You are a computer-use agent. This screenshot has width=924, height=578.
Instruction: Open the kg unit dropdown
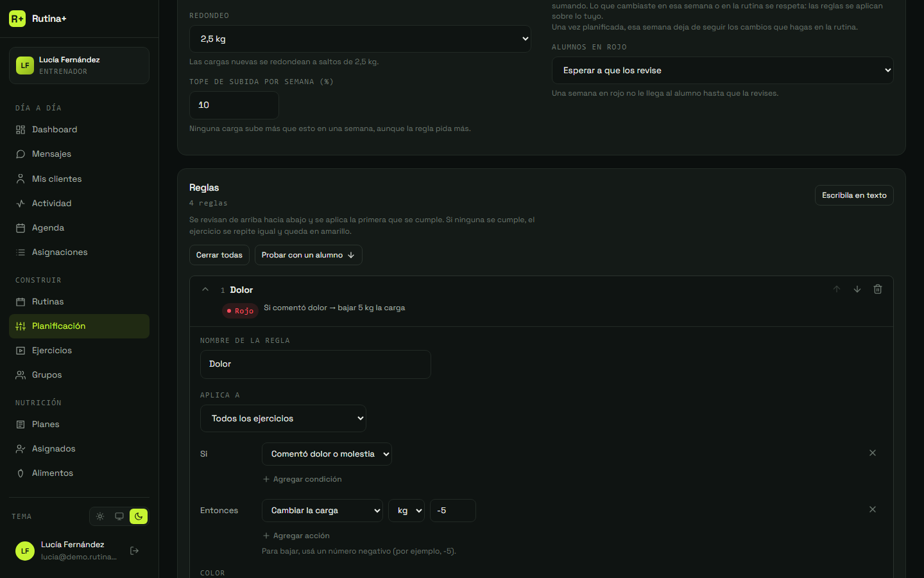[x=406, y=511]
